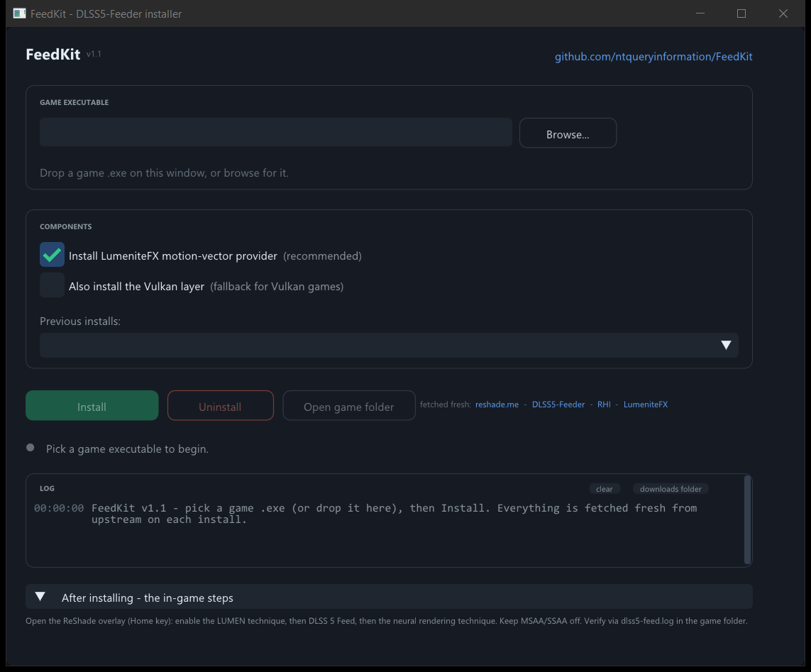Minimize the FeedKit window
Viewport: 811px width, 672px height.
pos(700,13)
